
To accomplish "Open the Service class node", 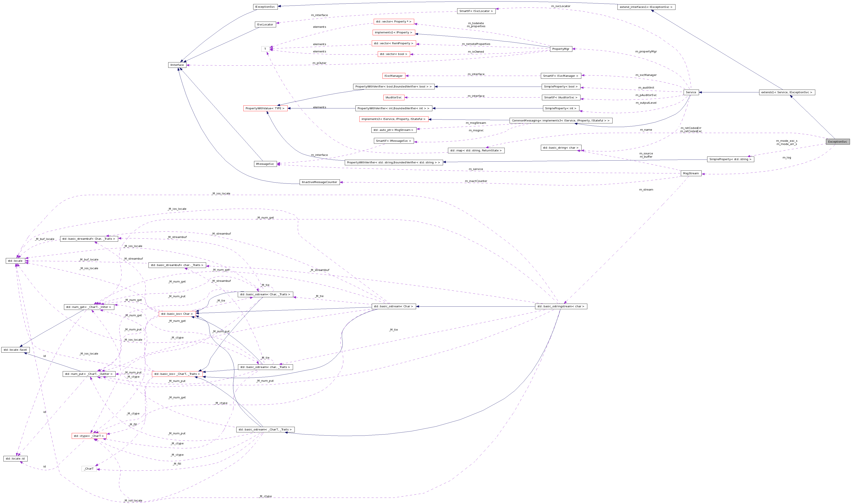I will tap(692, 92).
